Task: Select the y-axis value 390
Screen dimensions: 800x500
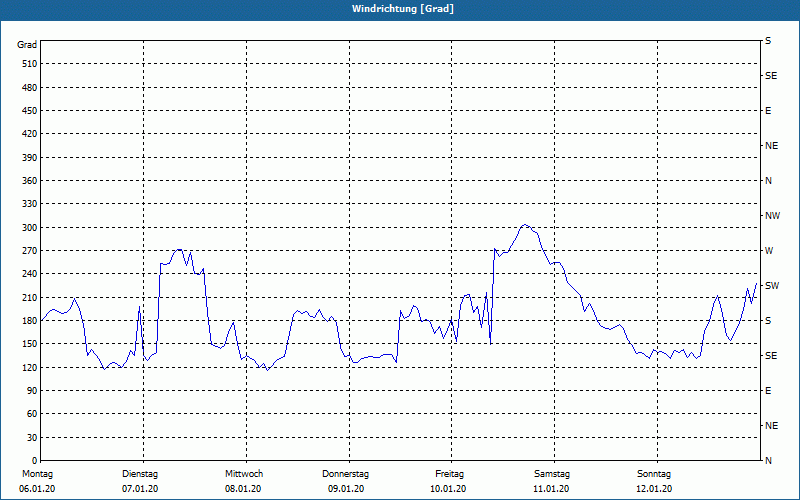Action: click(29, 158)
